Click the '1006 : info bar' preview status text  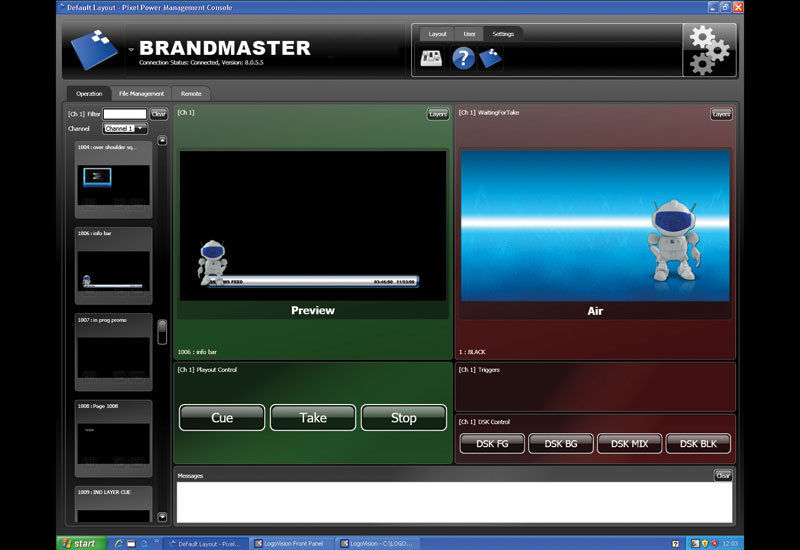point(197,352)
